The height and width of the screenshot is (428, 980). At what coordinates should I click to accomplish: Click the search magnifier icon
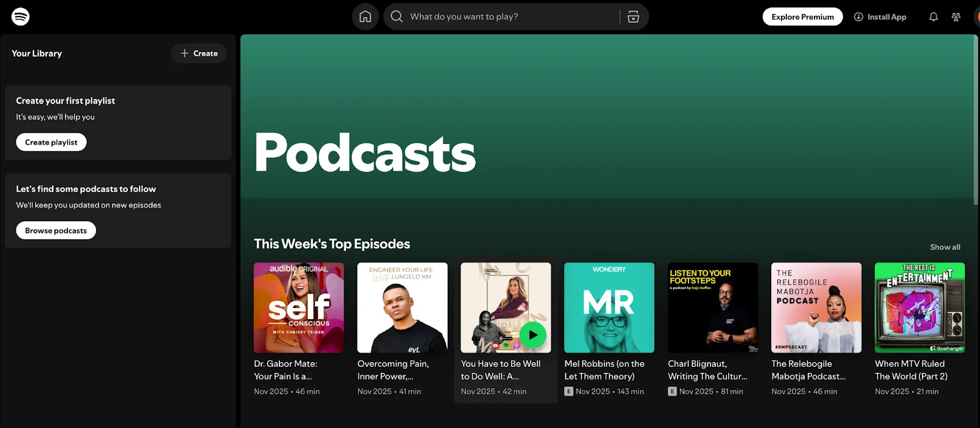click(397, 17)
